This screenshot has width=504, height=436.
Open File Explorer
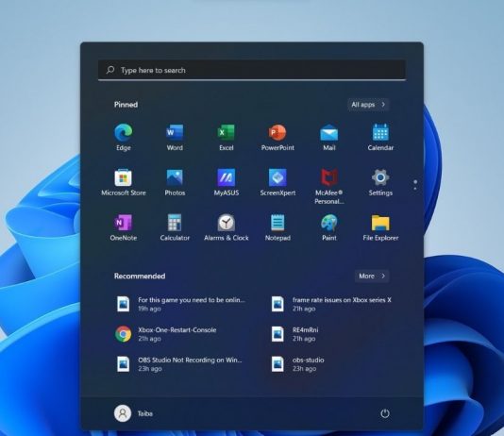tap(380, 227)
